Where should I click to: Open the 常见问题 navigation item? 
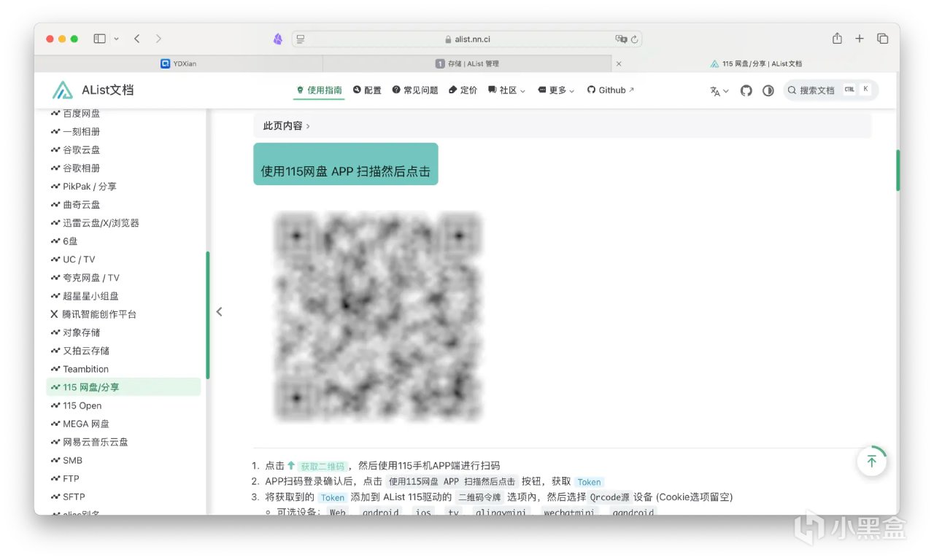(x=415, y=90)
